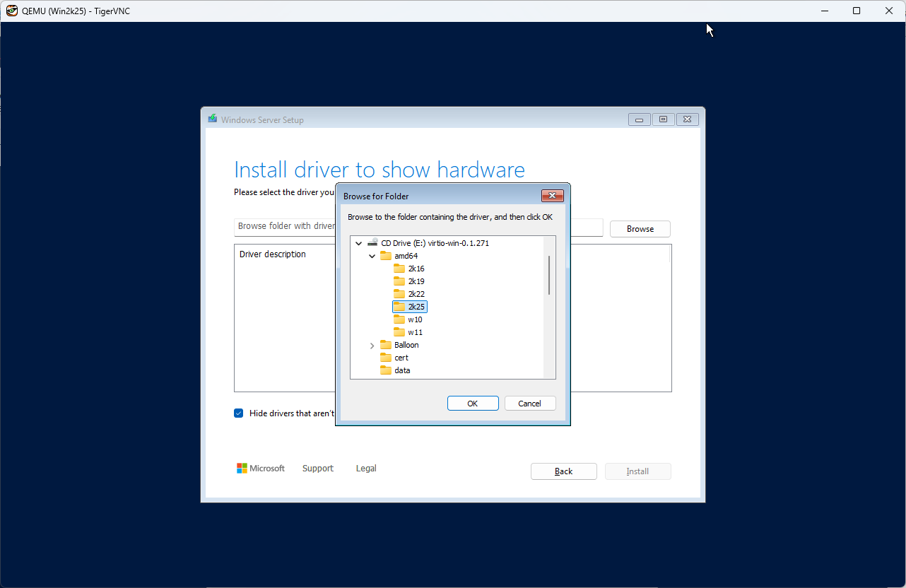Screen dimensions: 906x588
Task: Click the folder tree vertical scrollbar
Action: tap(549, 276)
